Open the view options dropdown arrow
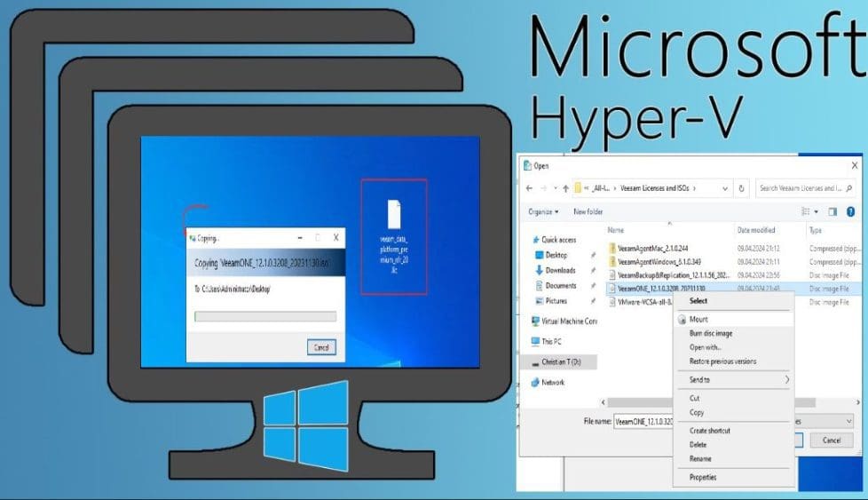This screenshot has height=500, width=868. coord(816,211)
